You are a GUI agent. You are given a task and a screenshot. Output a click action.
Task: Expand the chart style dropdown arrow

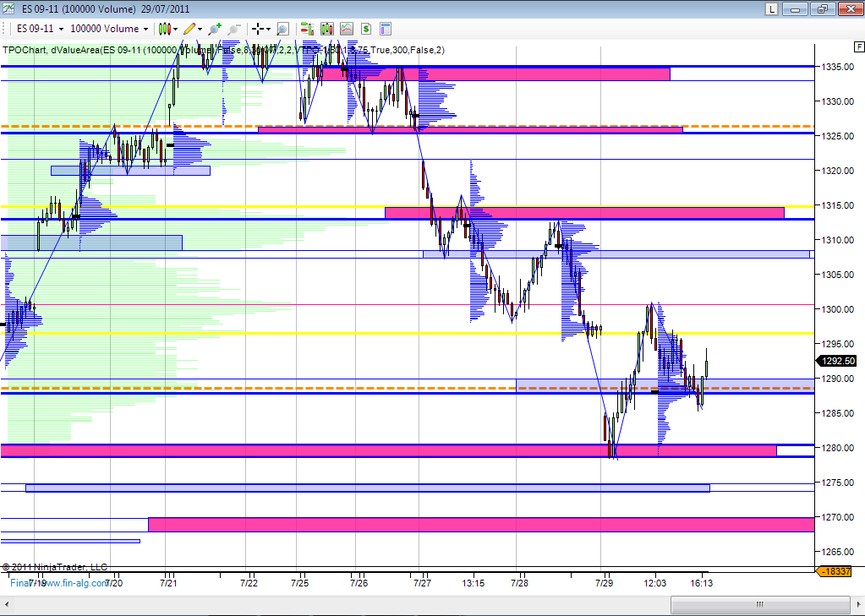pyautogui.click(x=175, y=30)
